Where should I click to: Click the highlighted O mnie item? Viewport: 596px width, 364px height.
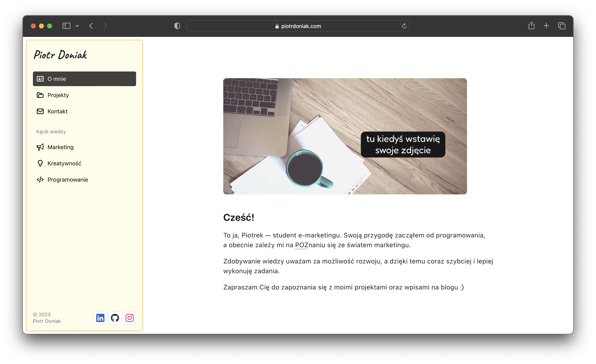(x=84, y=79)
